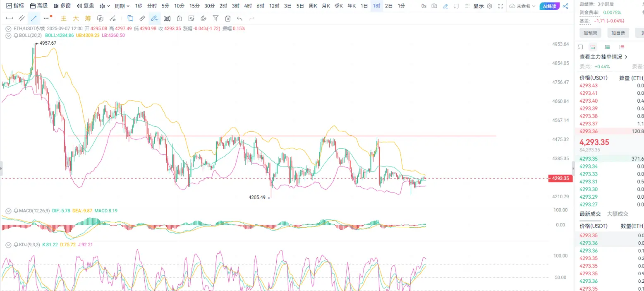Toggle the MACD indicator alert bell
Screen dimensions: 644x291
point(16,211)
